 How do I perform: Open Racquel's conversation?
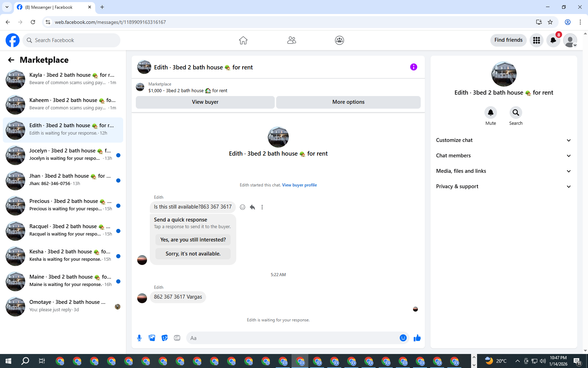63,231
